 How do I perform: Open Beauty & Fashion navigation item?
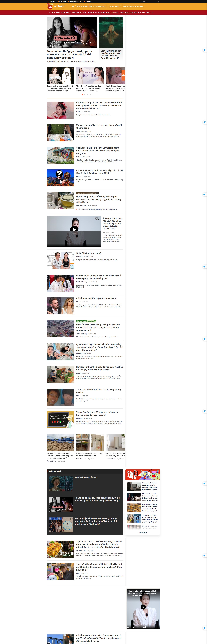pyautogui.click(x=72, y=13)
